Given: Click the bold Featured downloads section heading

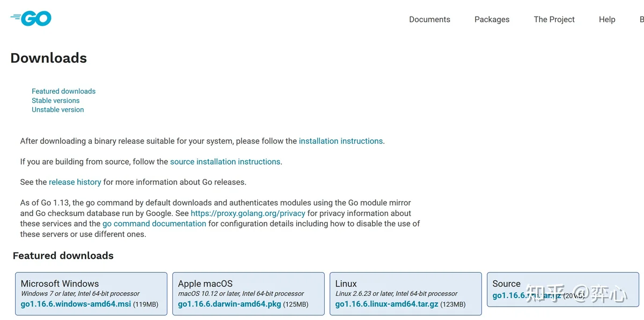Looking at the screenshot, I should tap(63, 256).
